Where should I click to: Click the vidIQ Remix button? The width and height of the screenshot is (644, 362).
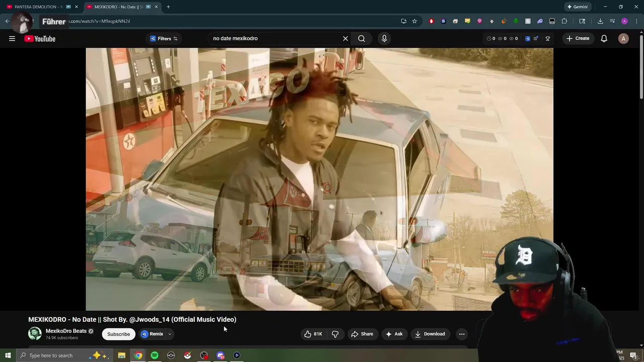pyautogui.click(x=152, y=334)
